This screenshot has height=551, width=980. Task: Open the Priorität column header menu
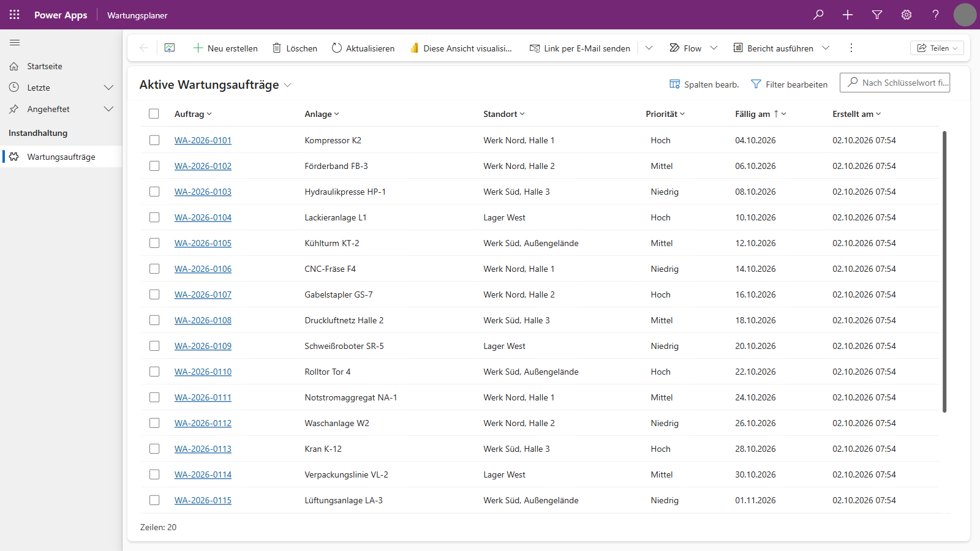[665, 114]
